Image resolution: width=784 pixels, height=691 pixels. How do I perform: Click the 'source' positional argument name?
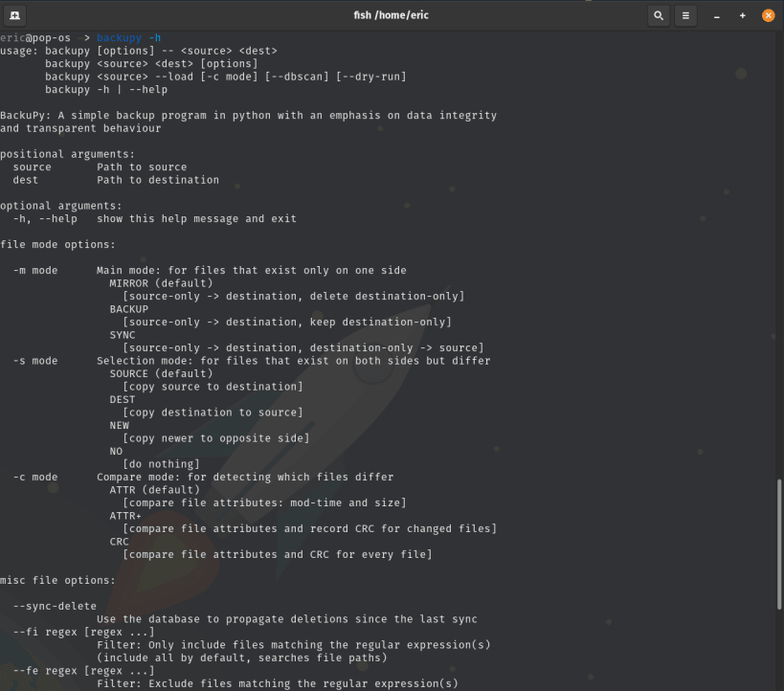point(32,167)
